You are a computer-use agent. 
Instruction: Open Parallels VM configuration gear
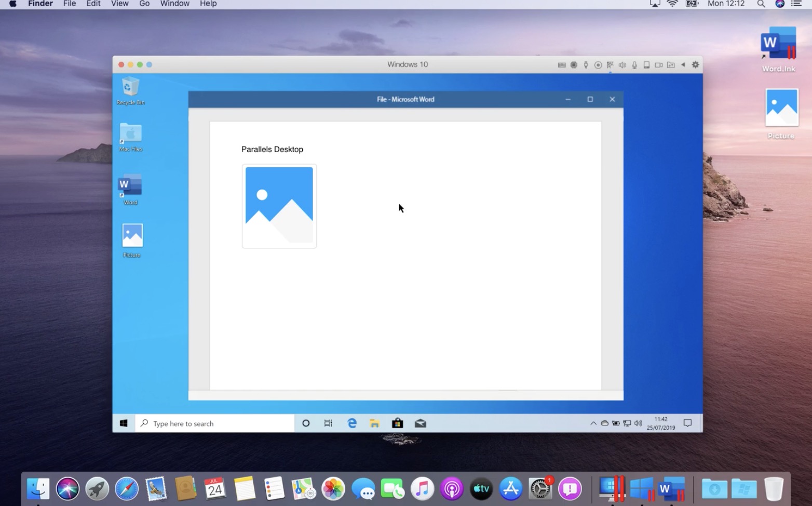[x=696, y=65]
